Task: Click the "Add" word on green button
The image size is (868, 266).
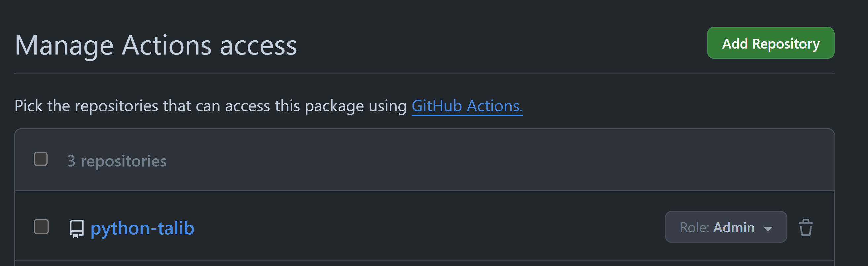Action: (735, 44)
